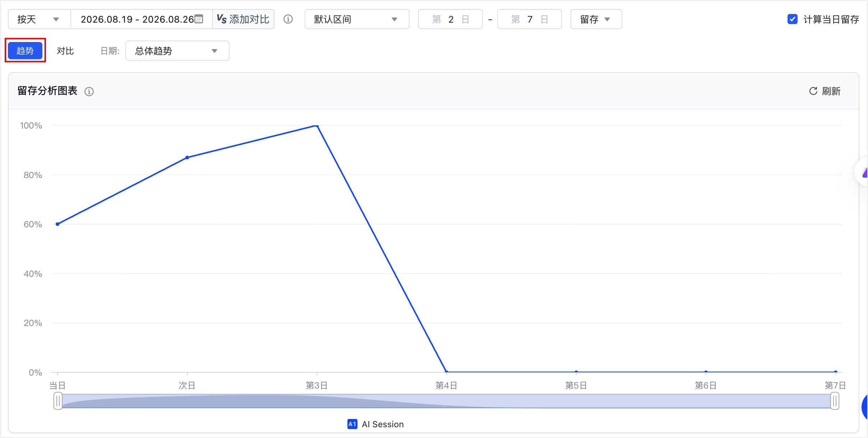The height and width of the screenshot is (438, 868).
Task: Click the left handle of range slider
Action: 58,401
